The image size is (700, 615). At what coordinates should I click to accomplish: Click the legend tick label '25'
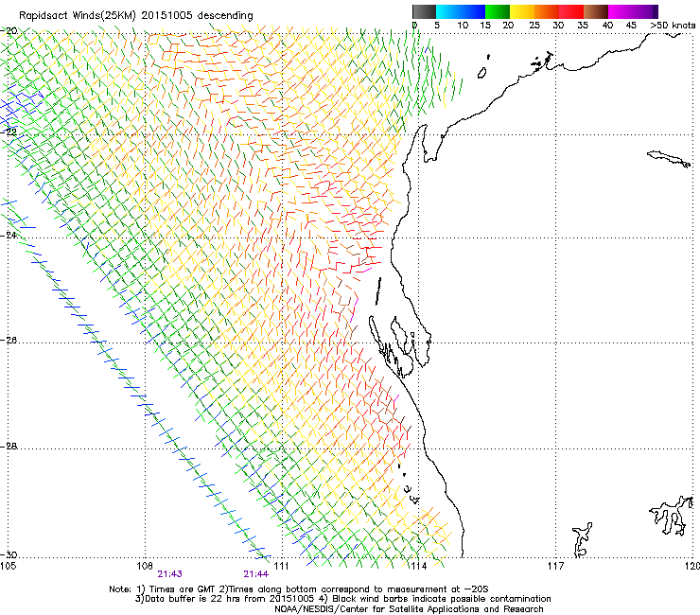tap(534, 26)
